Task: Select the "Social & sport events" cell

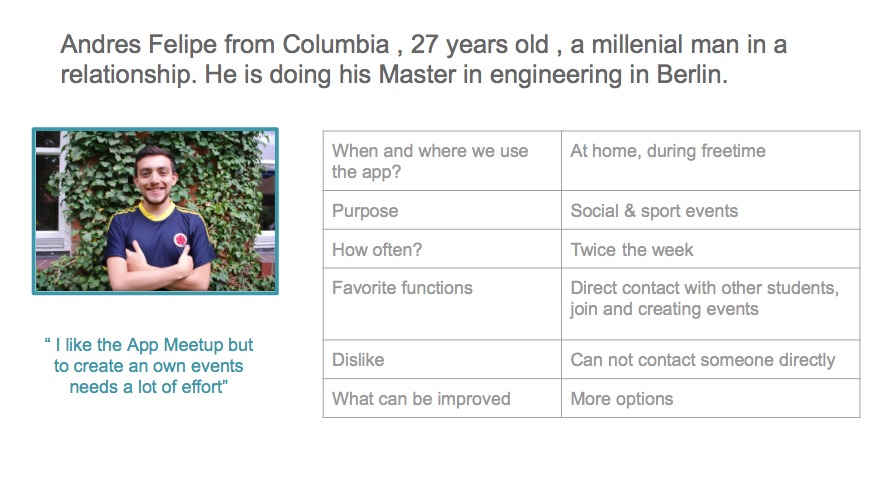Action: pyautogui.click(x=709, y=211)
